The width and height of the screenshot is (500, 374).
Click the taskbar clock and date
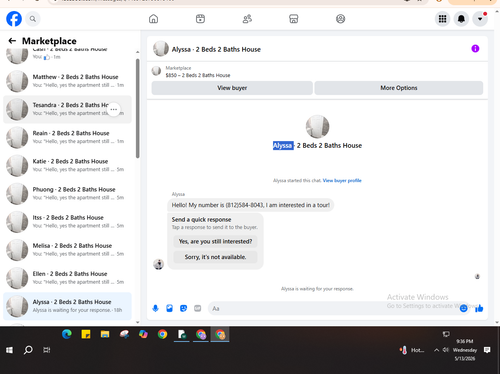pyautogui.click(x=465, y=350)
